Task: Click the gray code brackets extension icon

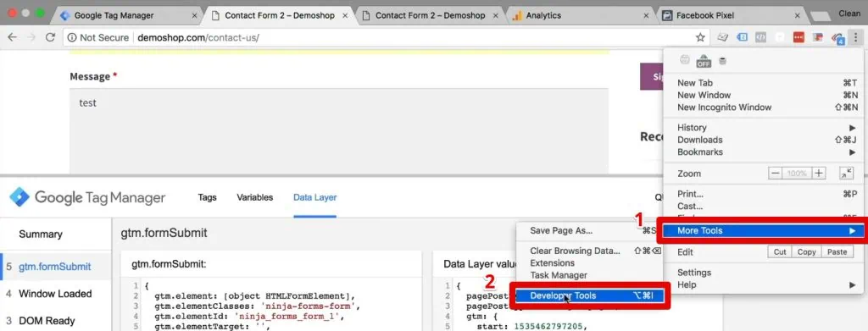Action: tap(761, 37)
